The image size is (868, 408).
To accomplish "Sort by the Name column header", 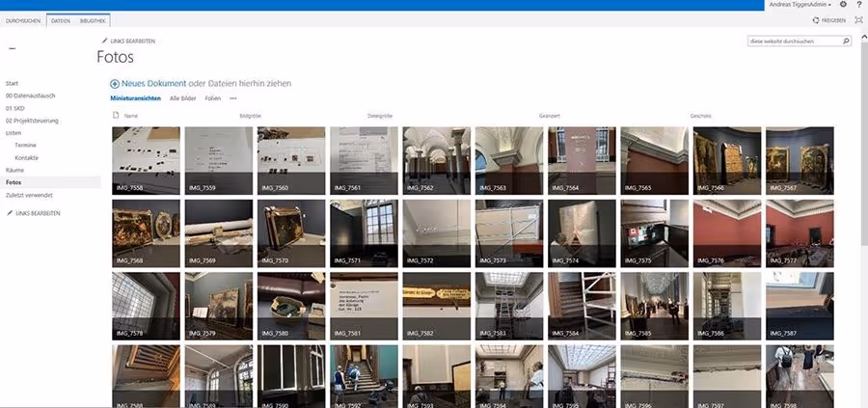I will [x=131, y=117].
